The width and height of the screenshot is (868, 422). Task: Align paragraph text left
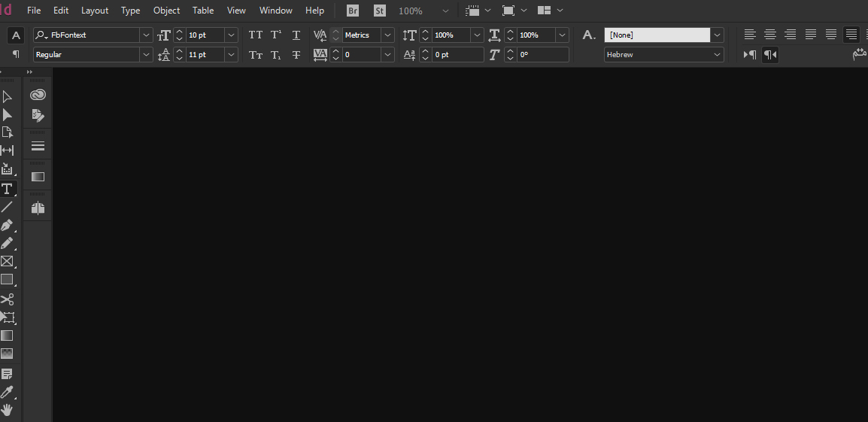click(x=750, y=35)
